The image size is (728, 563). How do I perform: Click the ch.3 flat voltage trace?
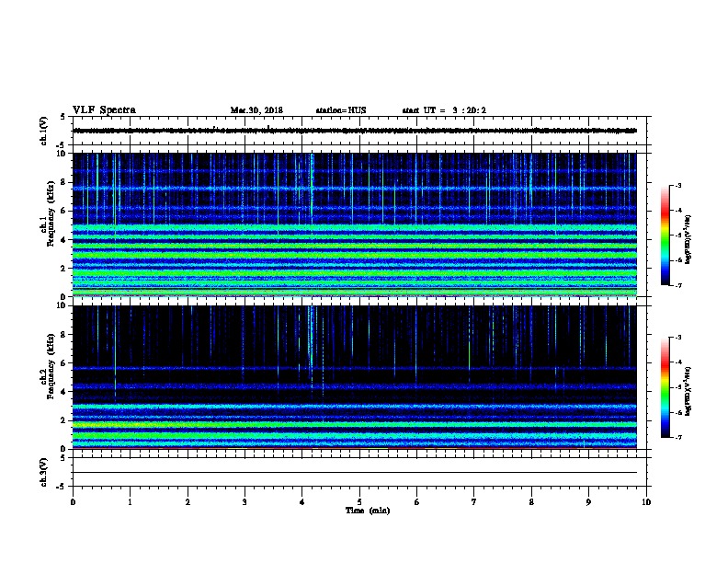coord(355,473)
